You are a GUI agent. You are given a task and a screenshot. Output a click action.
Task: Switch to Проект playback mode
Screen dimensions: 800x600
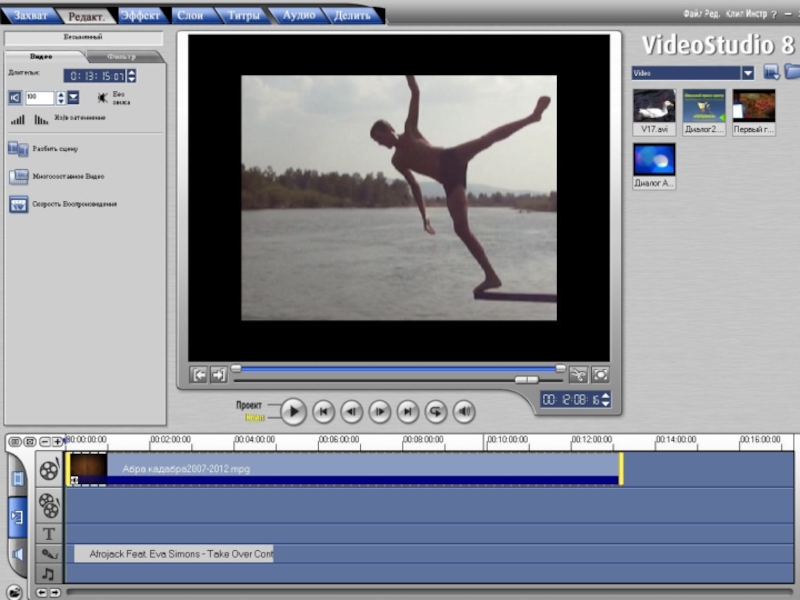point(249,405)
